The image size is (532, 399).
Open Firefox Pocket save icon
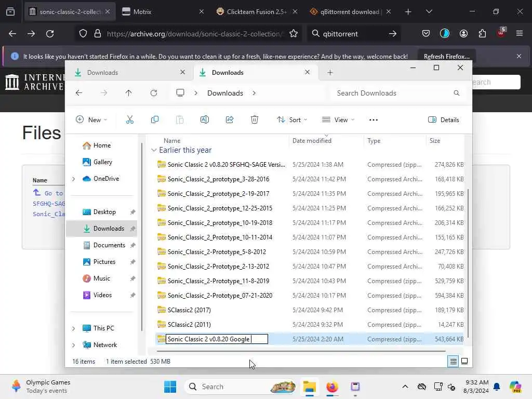(426, 34)
